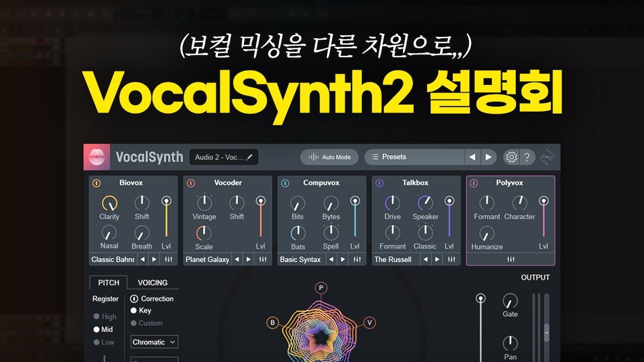Choose the Custom correction mode
This screenshot has width=644, height=362.
point(146,323)
